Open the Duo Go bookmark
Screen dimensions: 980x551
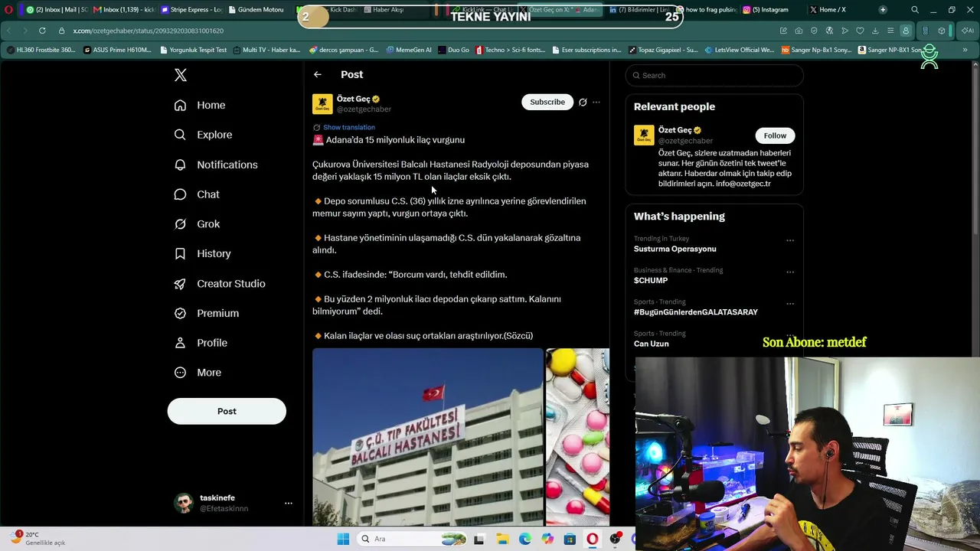tap(454, 50)
